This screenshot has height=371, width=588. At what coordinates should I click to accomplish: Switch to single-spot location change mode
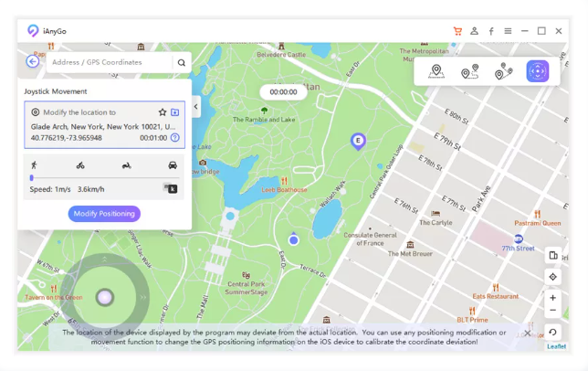tap(436, 71)
